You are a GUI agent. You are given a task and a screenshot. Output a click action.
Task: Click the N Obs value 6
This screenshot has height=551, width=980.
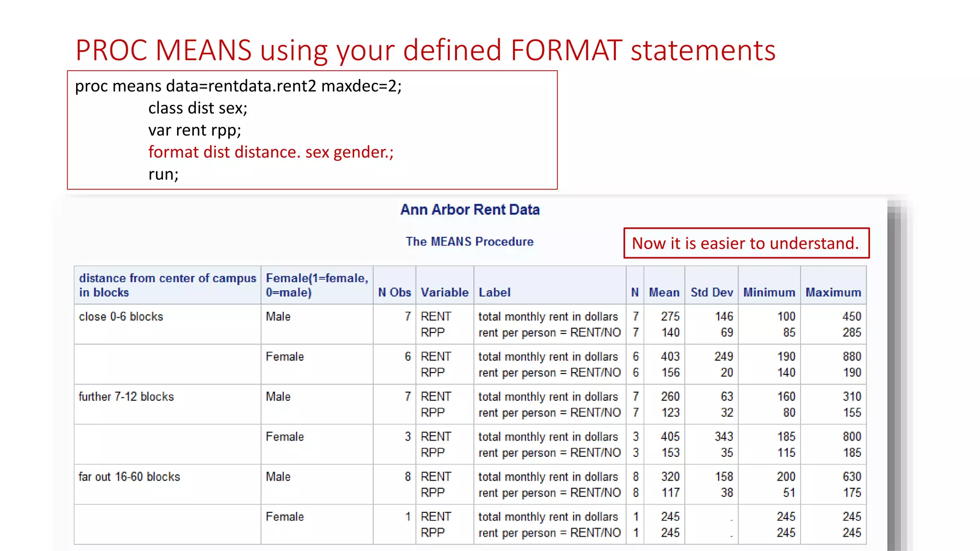(408, 357)
